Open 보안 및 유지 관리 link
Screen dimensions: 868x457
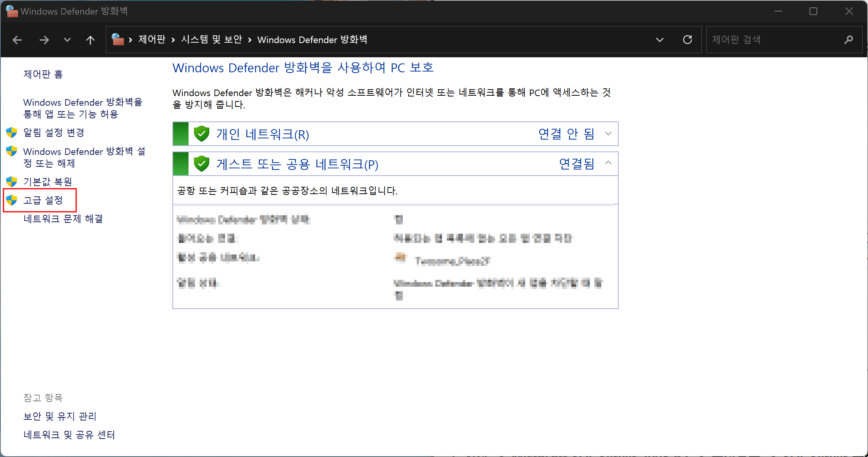pyautogui.click(x=60, y=416)
